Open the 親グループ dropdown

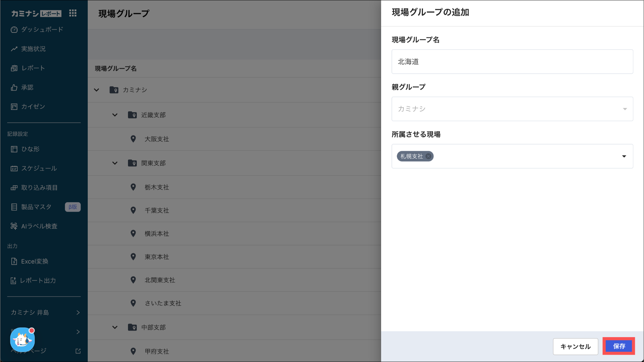[x=512, y=109]
